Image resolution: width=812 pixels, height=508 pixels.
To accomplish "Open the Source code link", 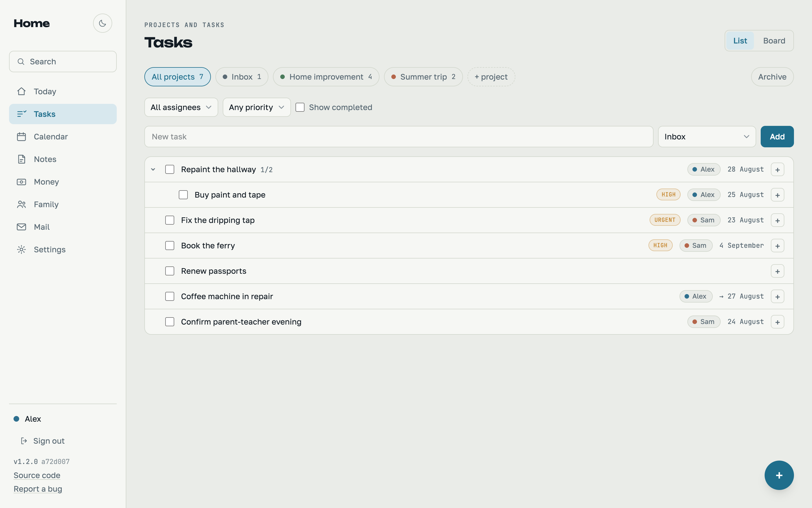I will 37,475.
